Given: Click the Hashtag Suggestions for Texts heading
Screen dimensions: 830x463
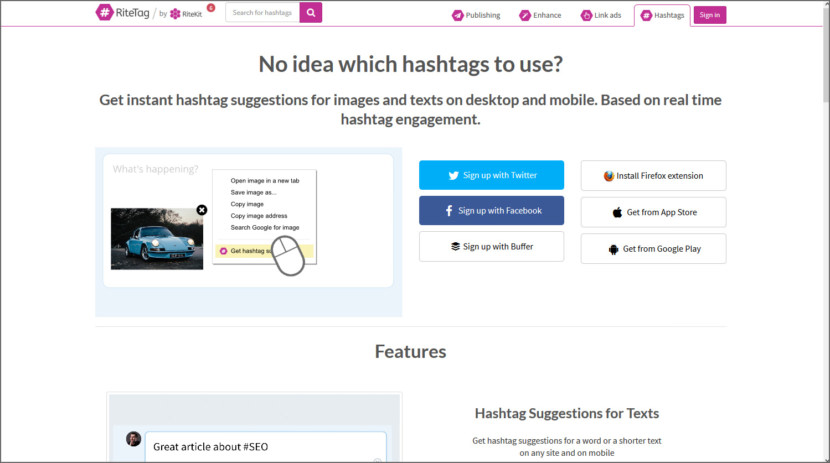Looking at the screenshot, I should [x=566, y=413].
